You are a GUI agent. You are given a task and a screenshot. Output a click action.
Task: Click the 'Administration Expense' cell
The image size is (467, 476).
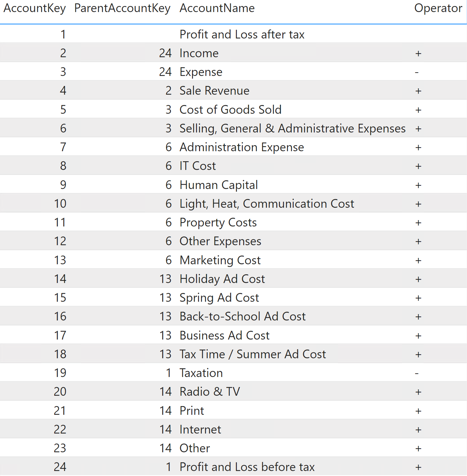point(242,148)
